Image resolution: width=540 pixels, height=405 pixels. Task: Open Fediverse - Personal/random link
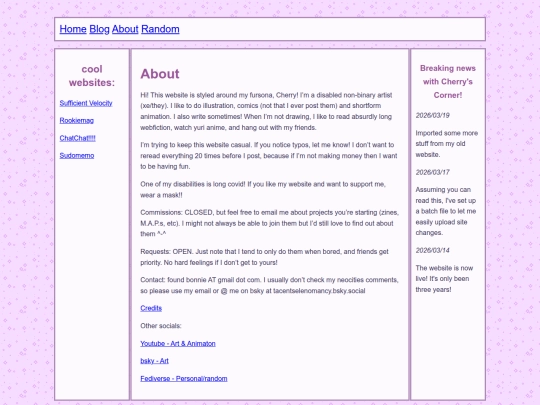184,378
